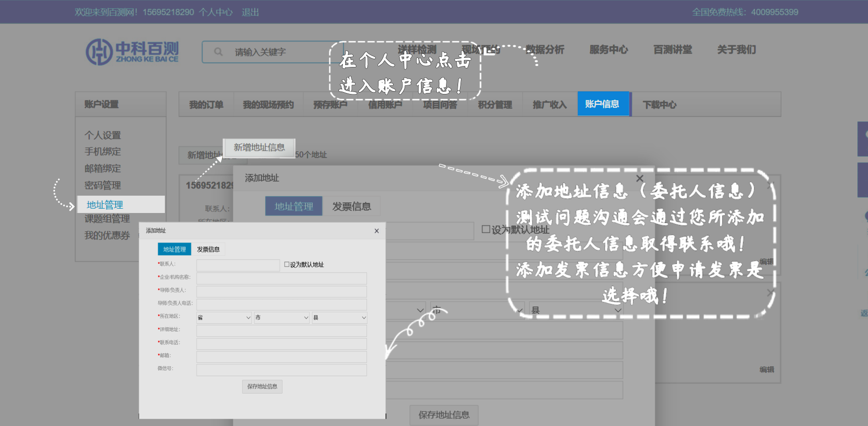Open 个人中心 link in top bar
868x426 pixels.
[216, 12]
